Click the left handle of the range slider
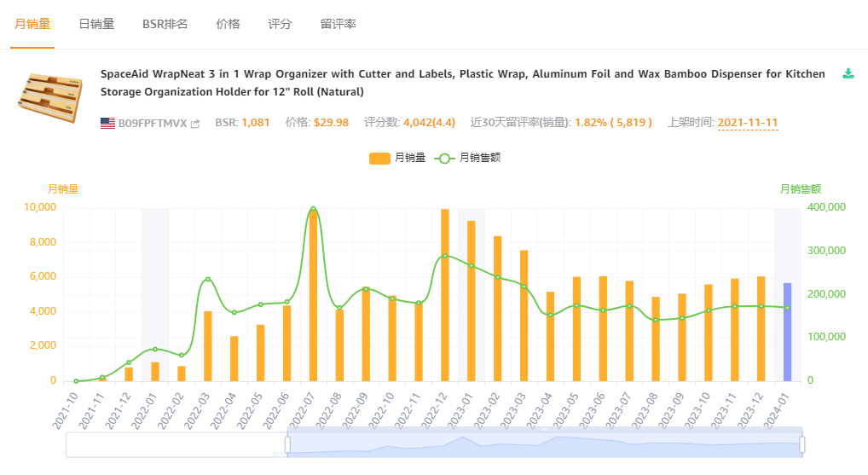The height and width of the screenshot is (475, 868). [287, 444]
